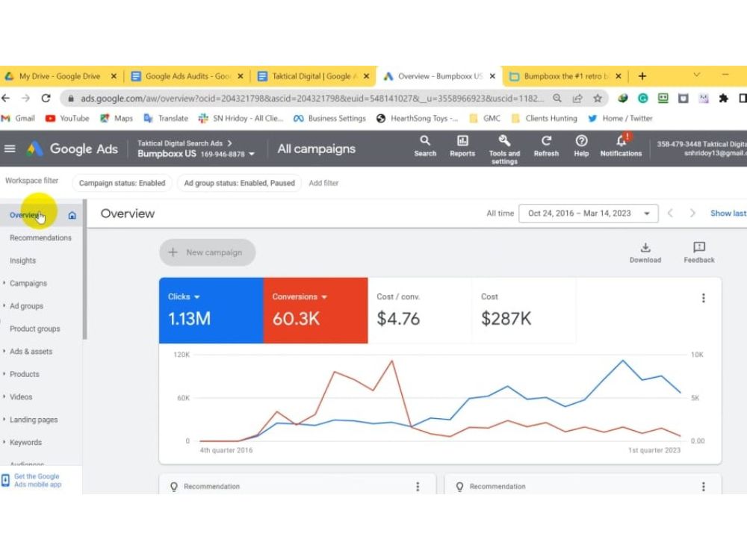This screenshot has width=747, height=560.
Task: Click the browser address bar URL
Action: click(x=311, y=99)
